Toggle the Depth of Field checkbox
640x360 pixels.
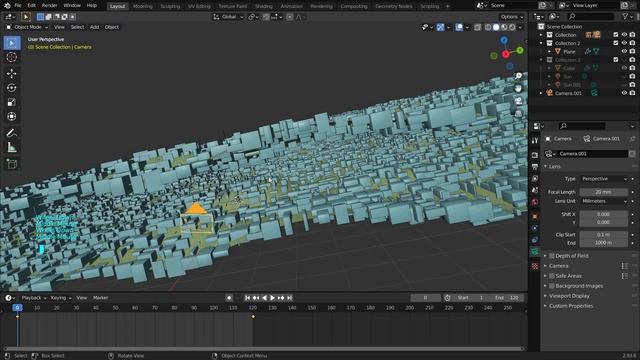pyautogui.click(x=551, y=256)
